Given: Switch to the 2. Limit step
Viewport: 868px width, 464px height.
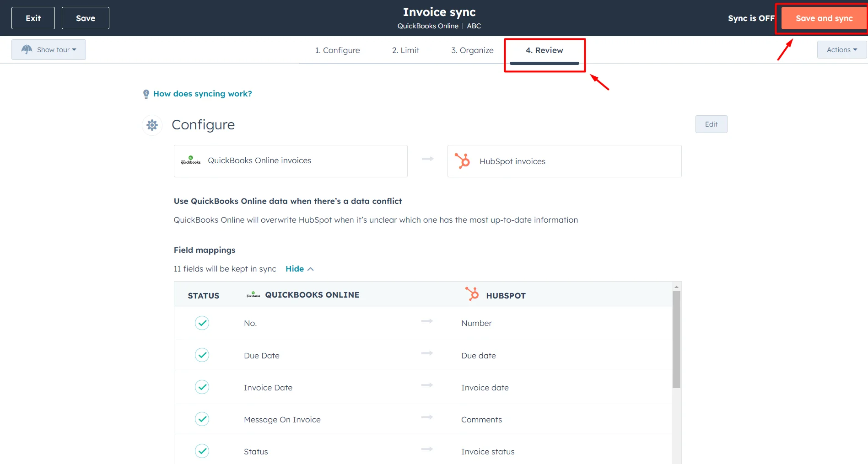Looking at the screenshot, I should click(x=405, y=50).
